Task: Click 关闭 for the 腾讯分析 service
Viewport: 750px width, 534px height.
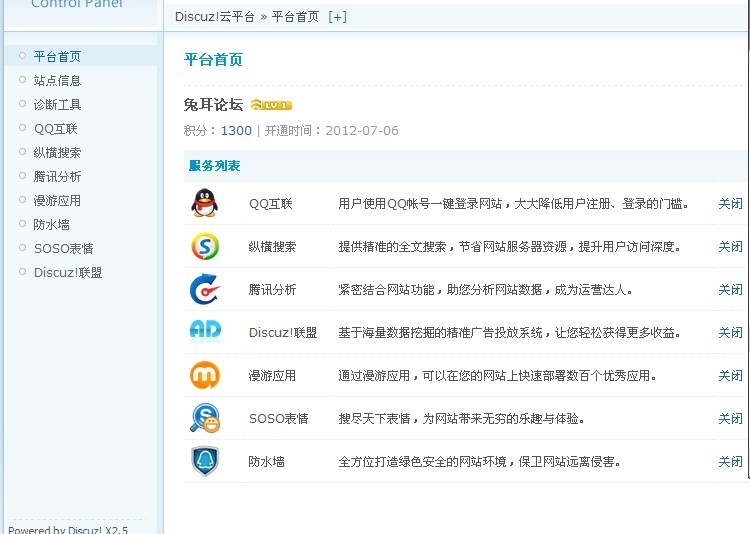Action: click(730, 289)
